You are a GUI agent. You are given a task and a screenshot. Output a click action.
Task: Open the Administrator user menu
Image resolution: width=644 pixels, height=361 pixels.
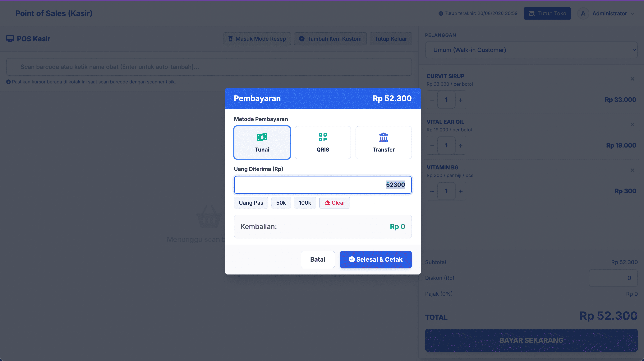pyautogui.click(x=606, y=13)
